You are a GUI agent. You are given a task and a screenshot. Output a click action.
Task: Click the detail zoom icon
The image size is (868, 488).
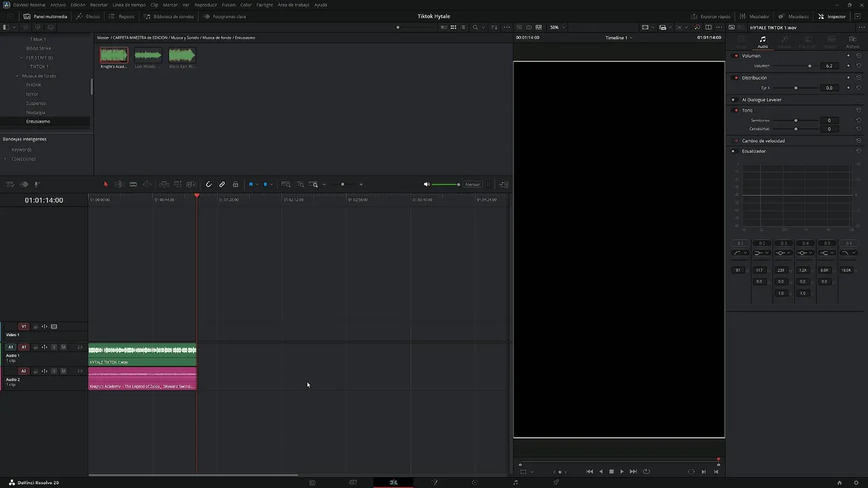300,184
